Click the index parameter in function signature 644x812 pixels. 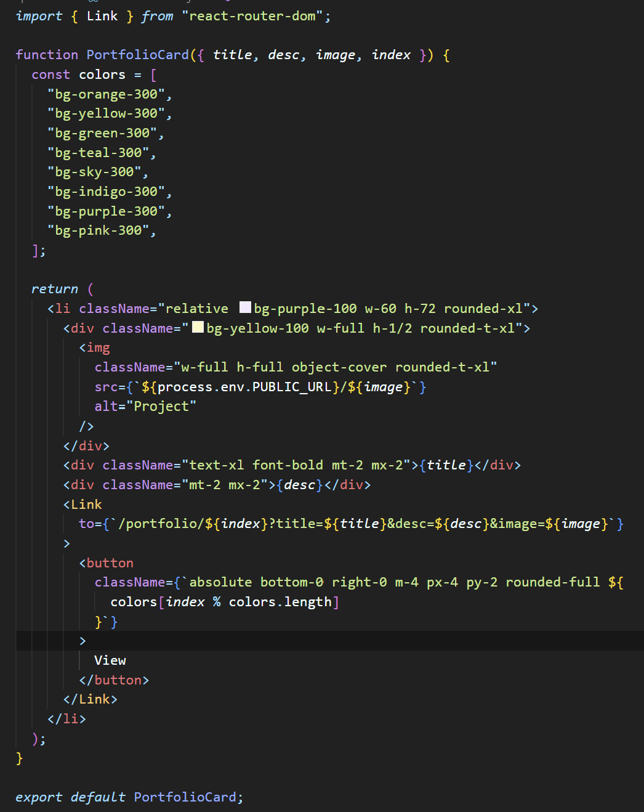pos(391,55)
